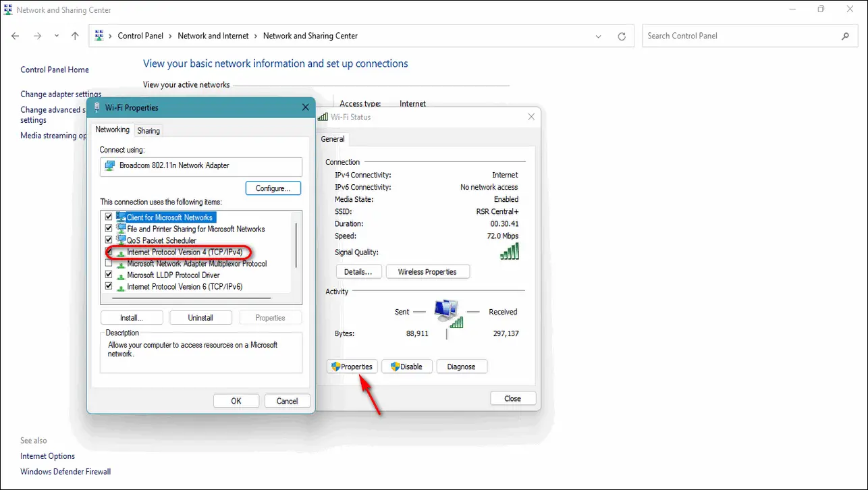Image resolution: width=868 pixels, height=490 pixels.
Task: Open Internet Options under See also
Action: pos(48,456)
